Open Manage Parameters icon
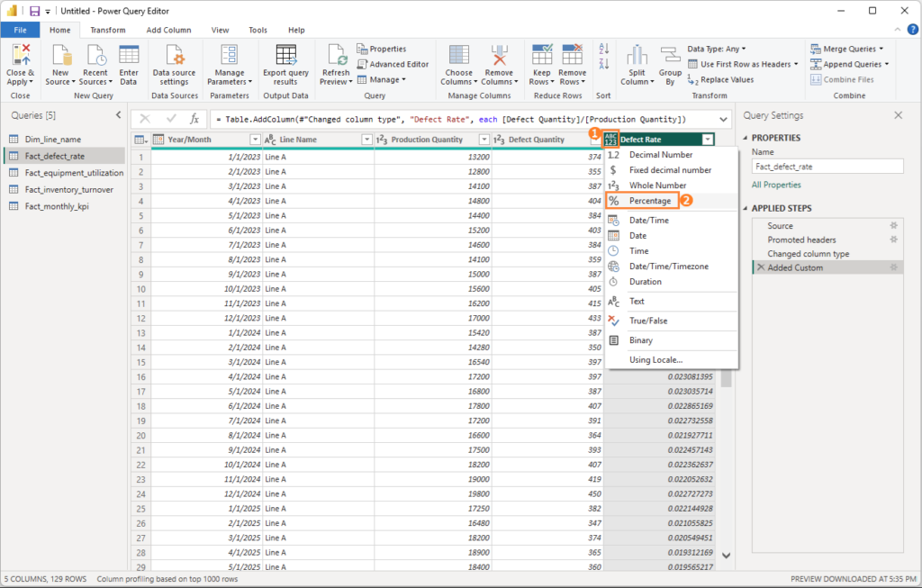 pyautogui.click(x=230, y=55)
